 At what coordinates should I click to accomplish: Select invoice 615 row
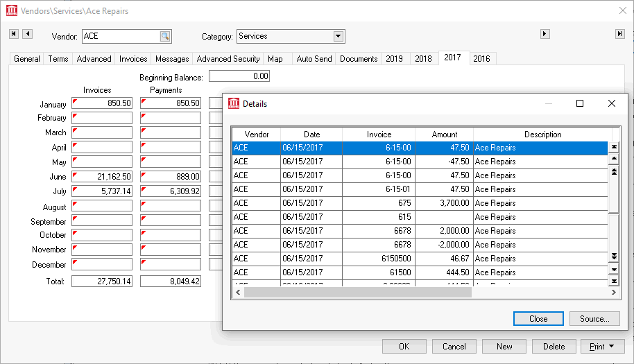coord(420,217)
